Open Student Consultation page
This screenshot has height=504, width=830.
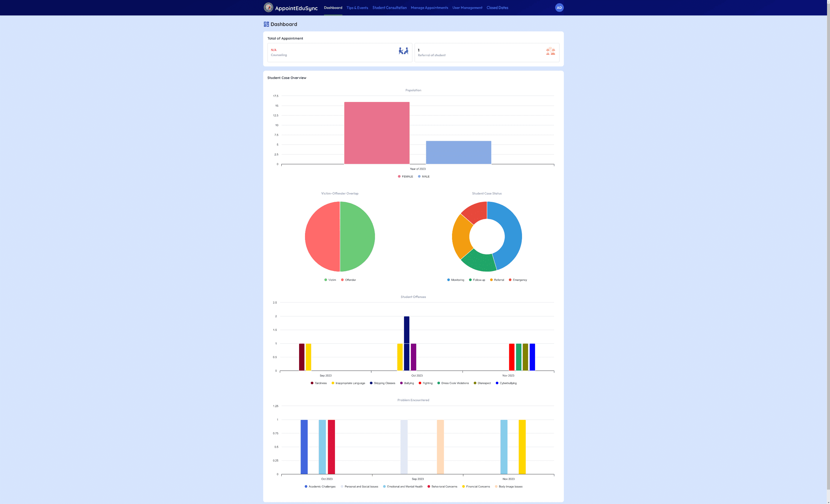[389, 8]
